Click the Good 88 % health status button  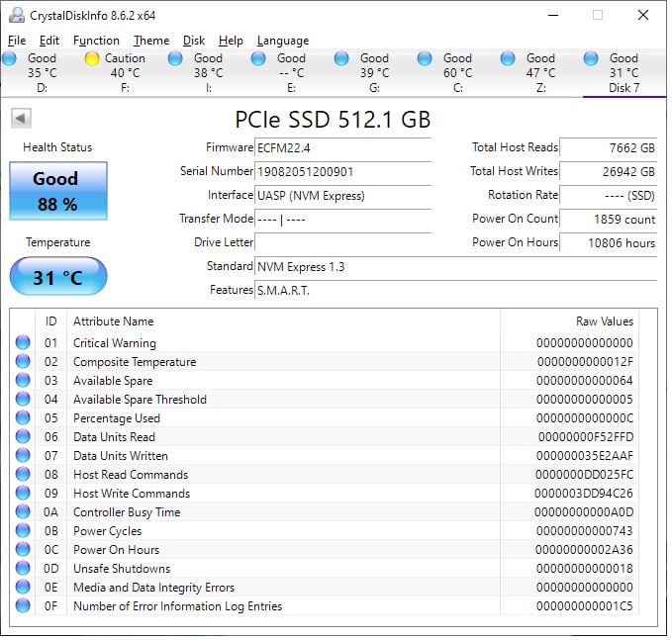click(58, 191)
